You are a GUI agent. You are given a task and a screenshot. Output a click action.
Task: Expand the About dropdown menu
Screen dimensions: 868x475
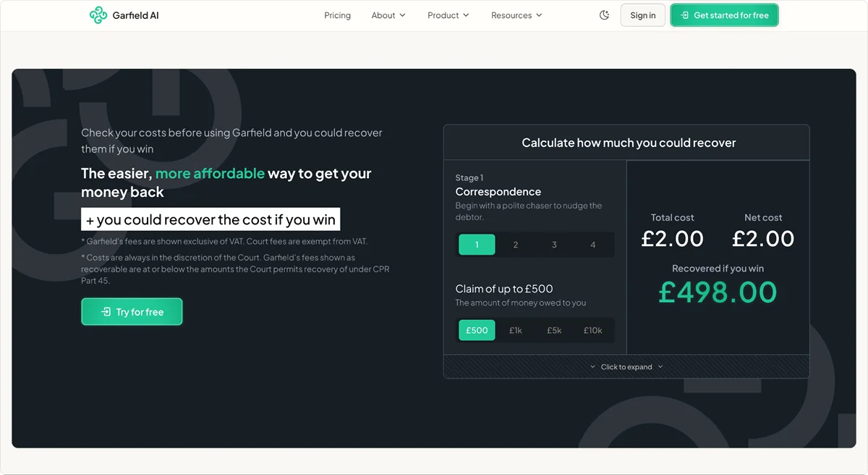click(388, 15)
